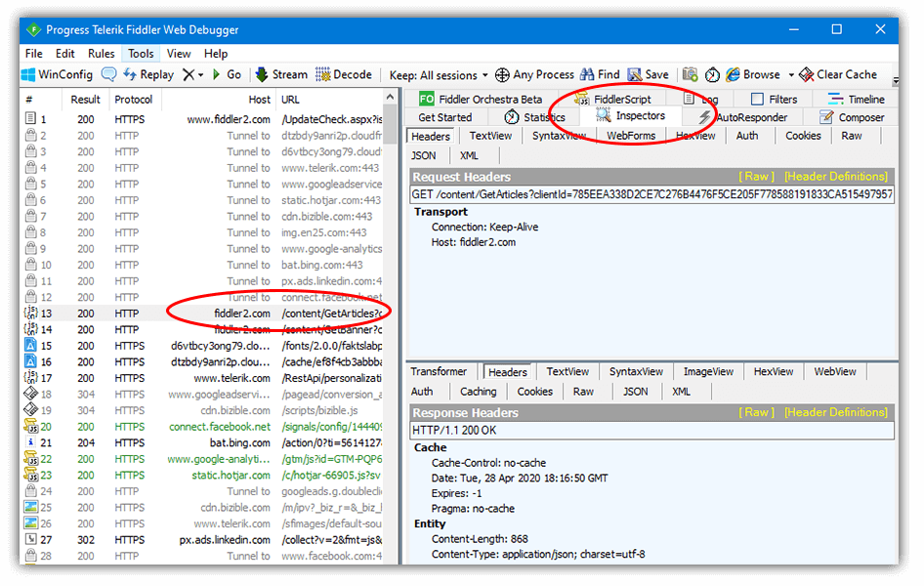Open the Any Process target picker
Image resolution: width=924 pixels, height=586 pixels.
click(x=534, y=75)
